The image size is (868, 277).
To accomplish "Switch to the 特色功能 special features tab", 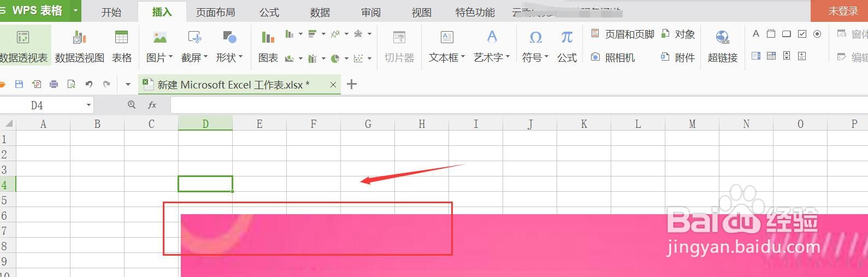I will (x=475, y=12).
